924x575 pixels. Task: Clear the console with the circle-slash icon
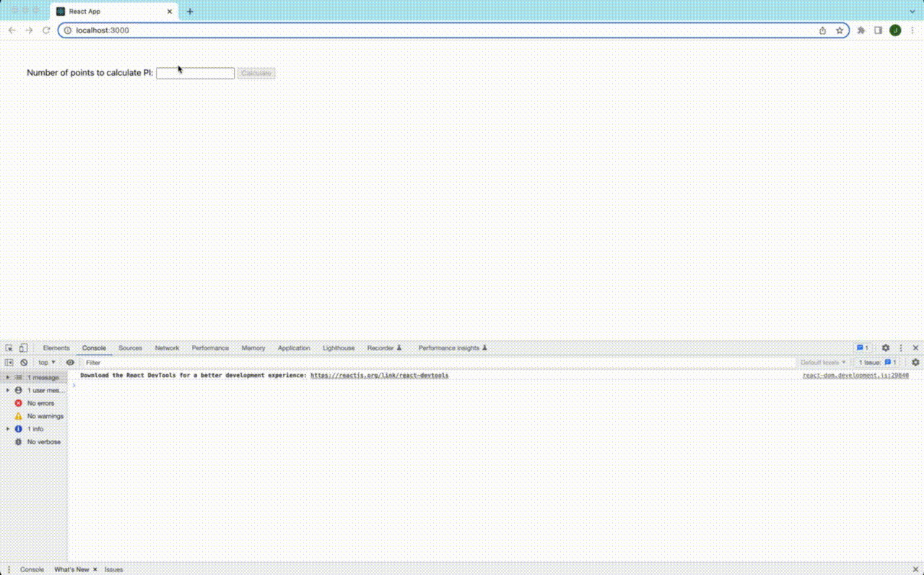[x=24, y=363]
